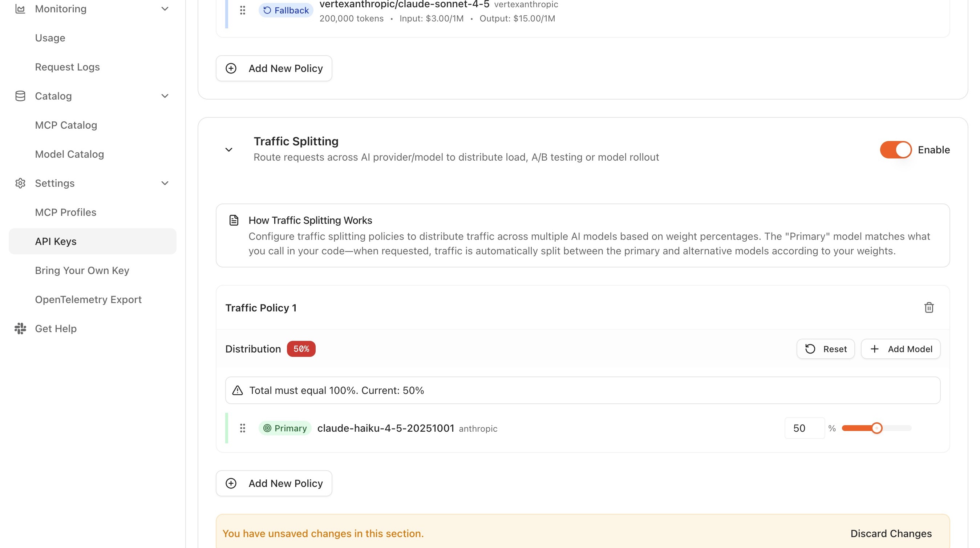Click the 'Total must equal 100%' warning text
The width and height of the screenshot is (980, 548).
[x=336, y=390]
